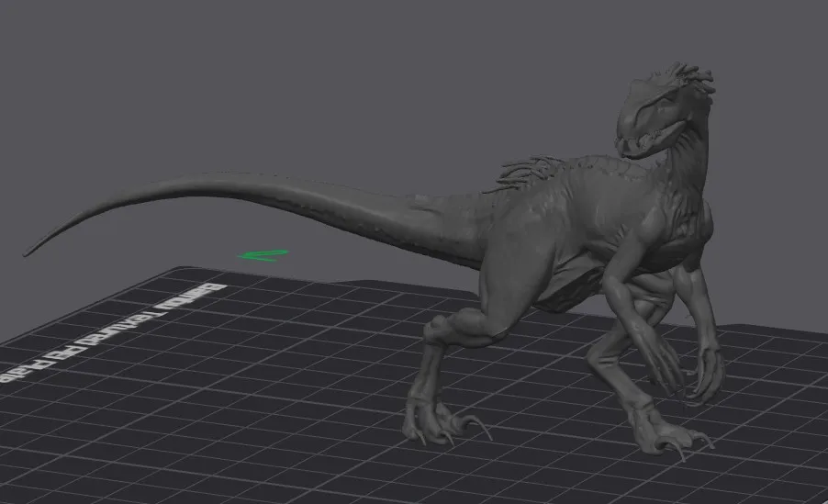The height and width of the screenshot is (504, 828).
Task: Select the dinosaur model's head
Action: click(x=663, y=111)
